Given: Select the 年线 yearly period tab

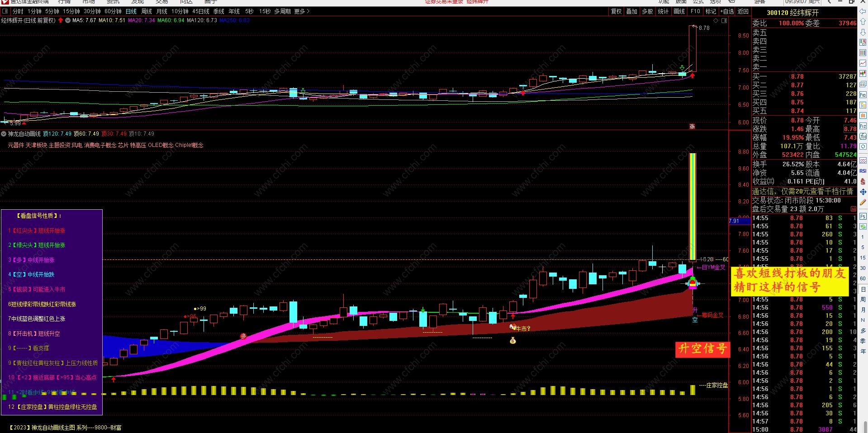Looking at the screenshot, I should point(234,11).
